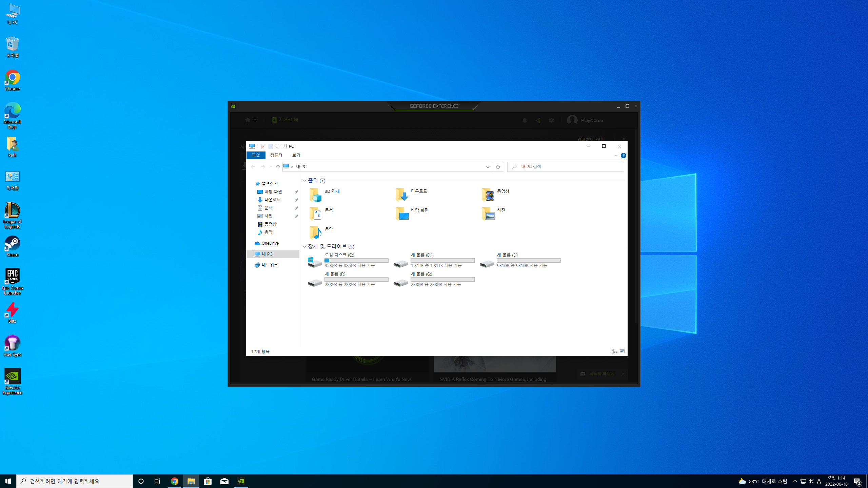This screenshot has width=868, height=488.
Task: Select 네트워크 in navigation pane
Action: pyautogui.click(x=270, y=265)
